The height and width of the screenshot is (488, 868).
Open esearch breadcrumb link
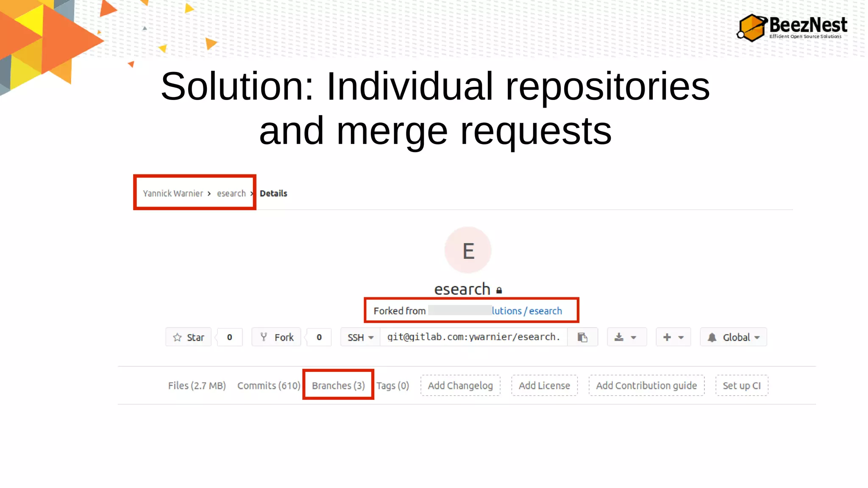(231, 194)
